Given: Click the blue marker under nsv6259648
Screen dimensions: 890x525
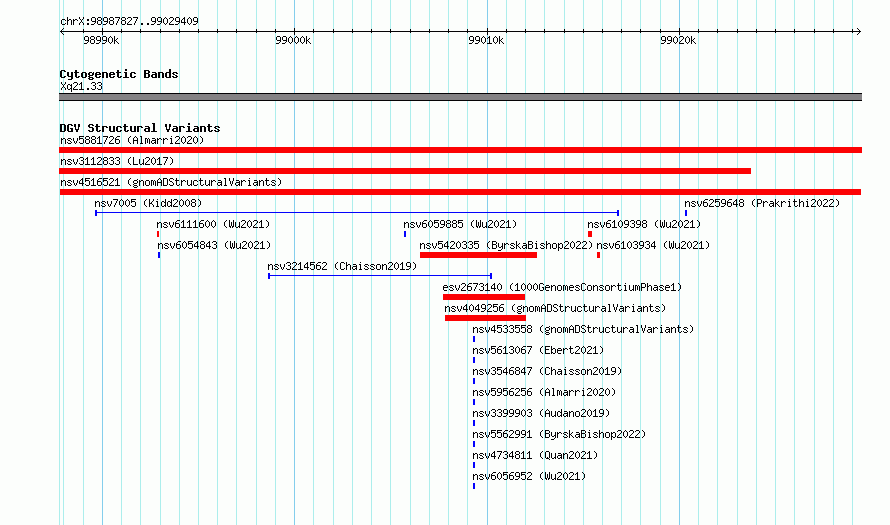Looking at the screenshot, I should (x=686, y=213).
